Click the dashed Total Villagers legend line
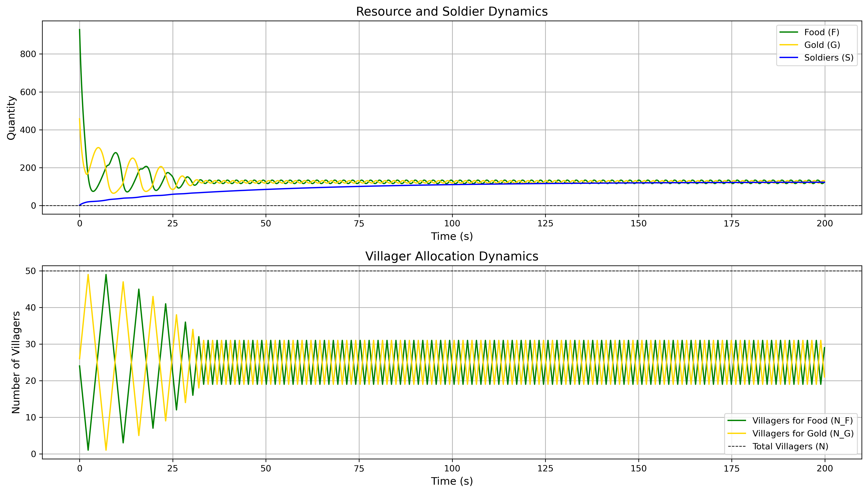The image size is (868, 493). coord(737,446)
